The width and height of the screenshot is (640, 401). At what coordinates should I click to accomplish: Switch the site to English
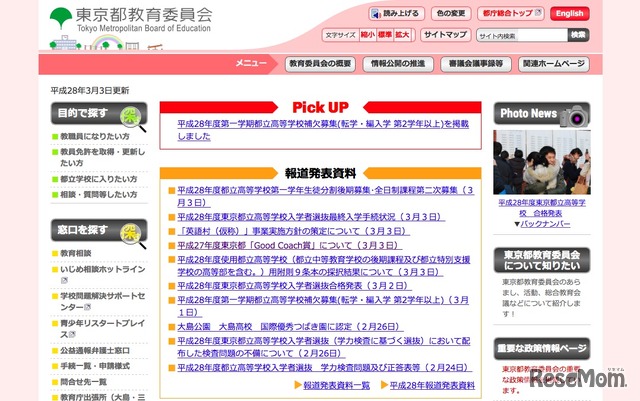pos(569,13)
